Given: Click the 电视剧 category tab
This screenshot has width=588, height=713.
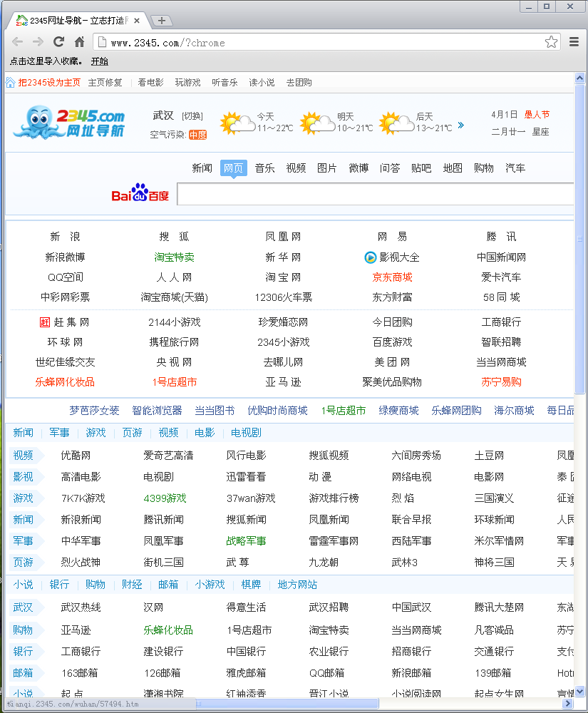Looking at the screenshot, I should pyautogui.click(x=246, y=433).
